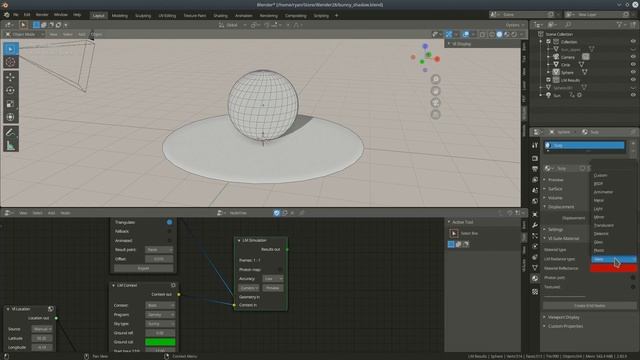Image resolution: width=640 pixels, height=360 pixels.
Task: Open the Render properties tab
Action: click(x=535, y=158)
